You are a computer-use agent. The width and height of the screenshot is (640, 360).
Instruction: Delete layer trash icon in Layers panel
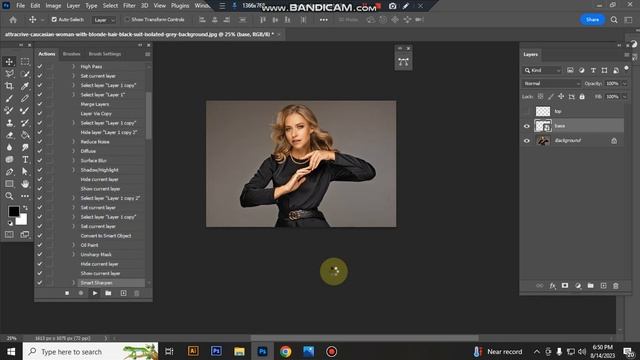point(616,286)
